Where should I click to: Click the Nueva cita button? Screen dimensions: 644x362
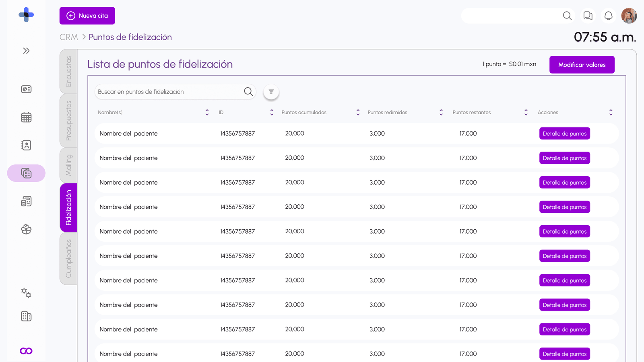[x=87, y=16]
